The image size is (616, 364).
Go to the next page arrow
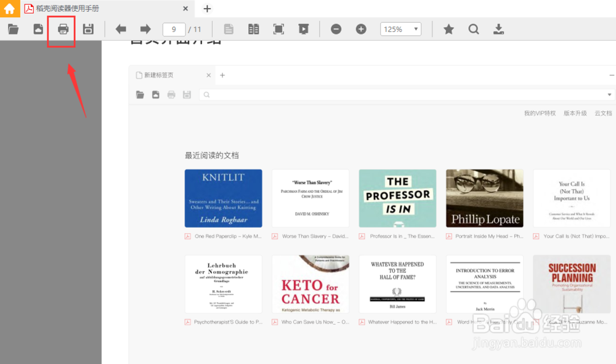(145, 29)
